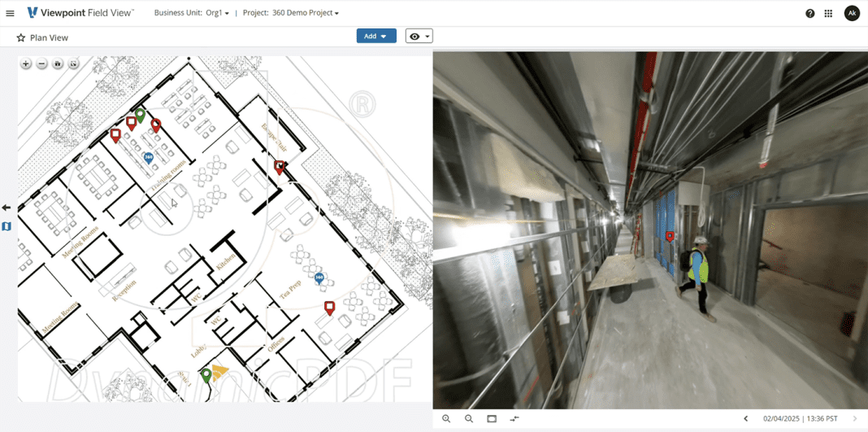Image resolution: width=868 pixels, height=432 pixels.
Task: Zoom out on the 360 photo viewer
Action: (469, 419)
